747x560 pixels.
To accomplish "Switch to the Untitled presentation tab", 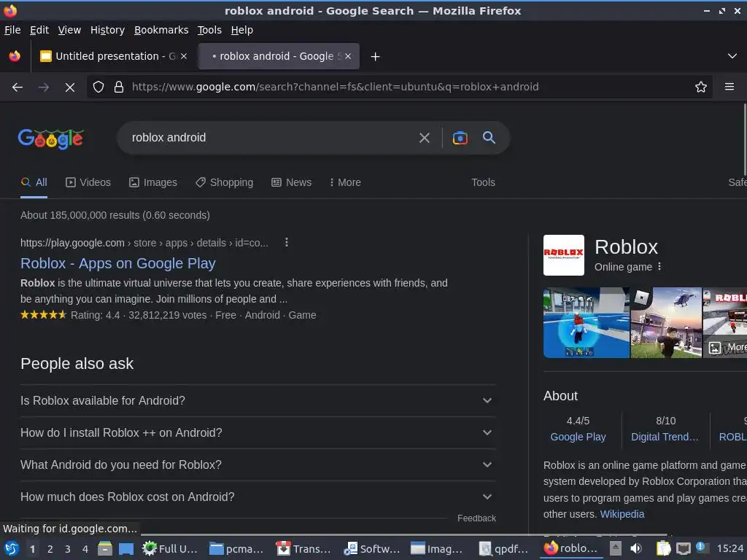I will coord(113,56).
